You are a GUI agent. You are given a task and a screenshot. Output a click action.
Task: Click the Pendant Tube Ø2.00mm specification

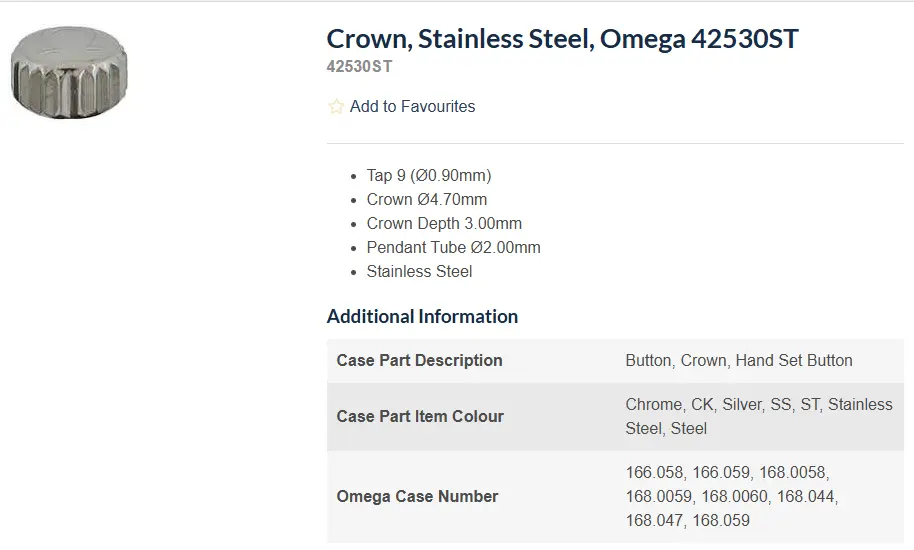[x=453, y=247]
